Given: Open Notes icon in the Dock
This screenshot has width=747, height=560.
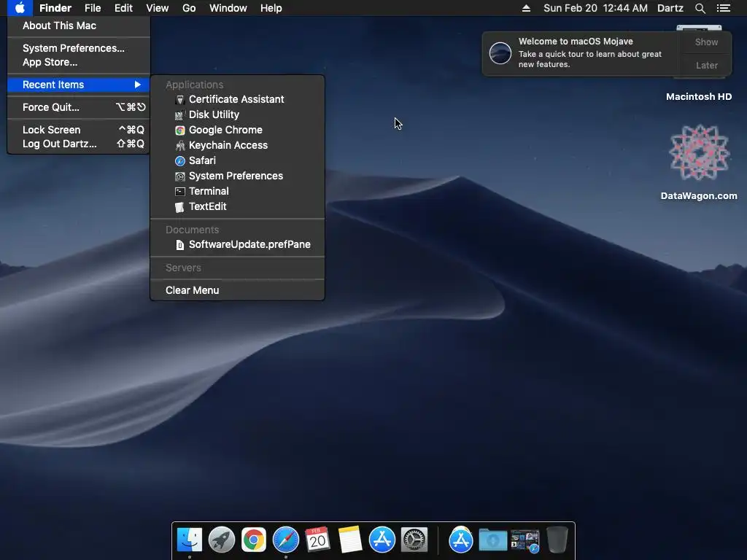Looking at the screenshot, I should 349,540.
